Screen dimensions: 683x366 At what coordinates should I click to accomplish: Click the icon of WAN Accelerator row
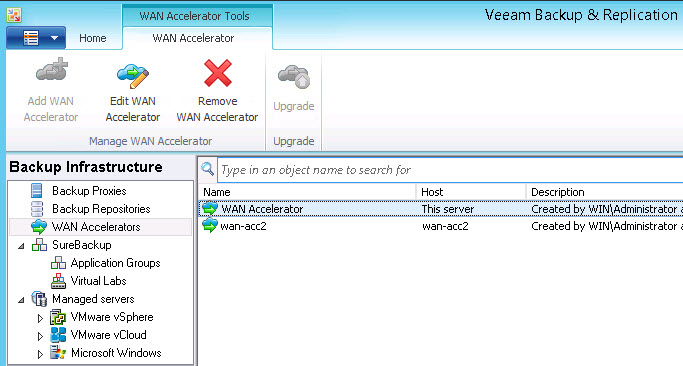(x=210, y=209)
